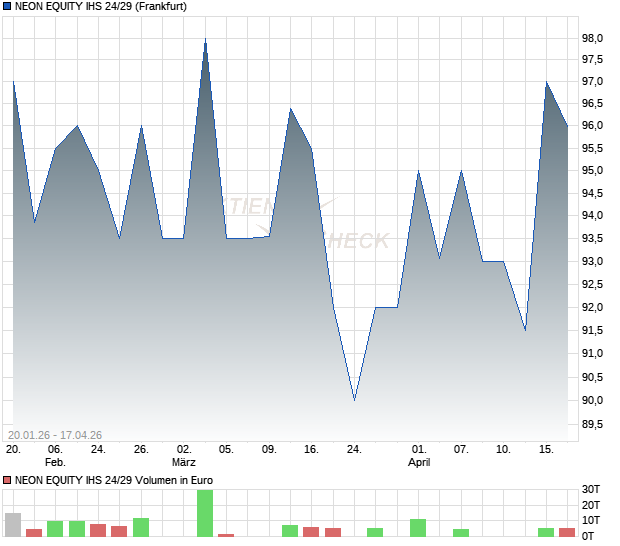
Task: Click the '10.' date label on x-axis
Action: 503,450
